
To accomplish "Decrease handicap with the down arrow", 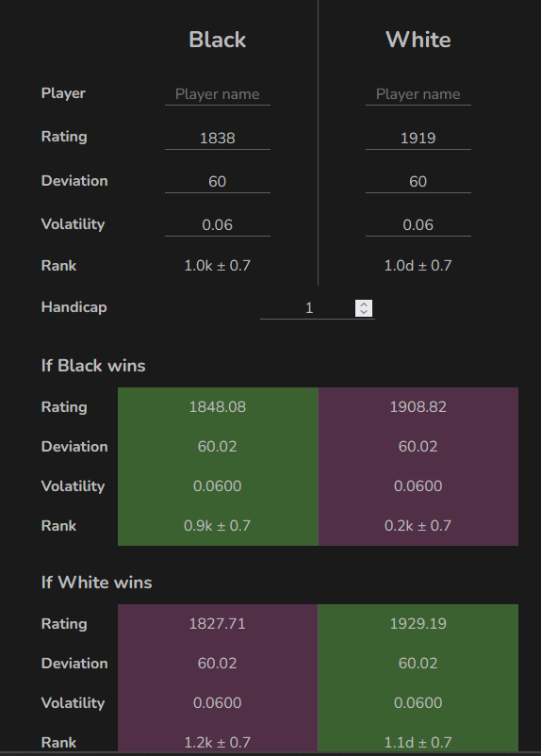I will pyautogui.click(x=364, y=312).
